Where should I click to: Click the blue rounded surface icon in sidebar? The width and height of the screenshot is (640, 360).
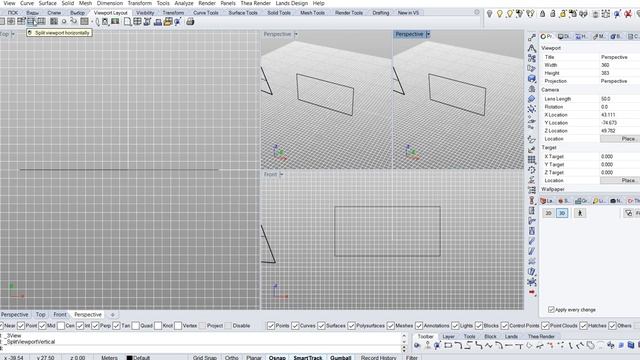(531, 99)
